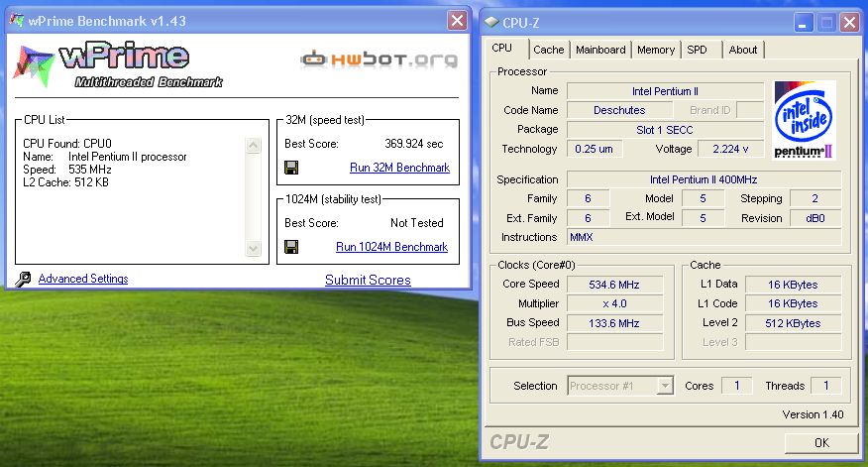Click the key icon next to Advanced Settings

click(23, 279)
